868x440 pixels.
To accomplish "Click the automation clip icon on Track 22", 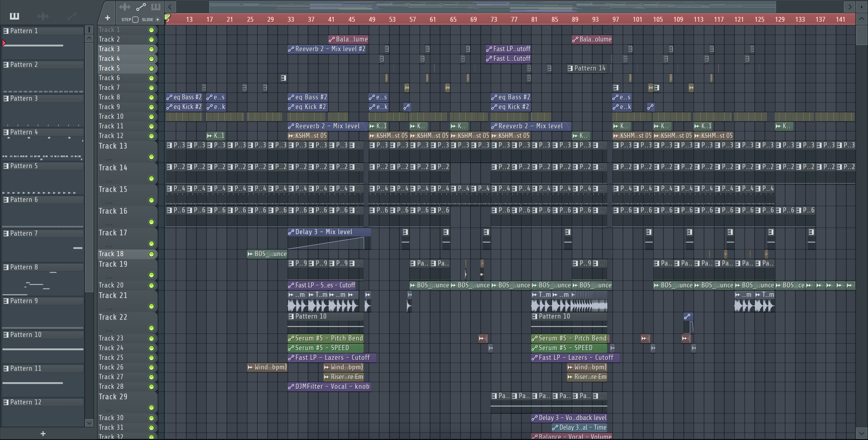I will point(687,316).
